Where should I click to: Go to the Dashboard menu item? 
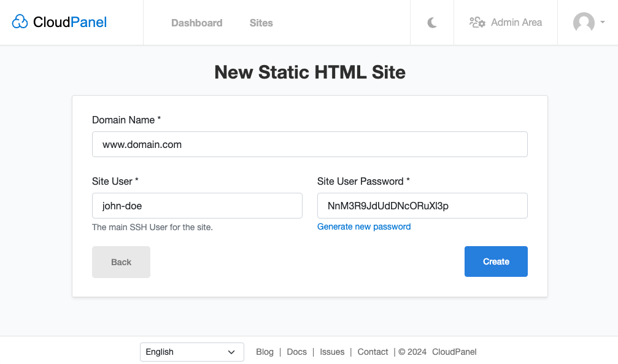(x=196, y=23)
